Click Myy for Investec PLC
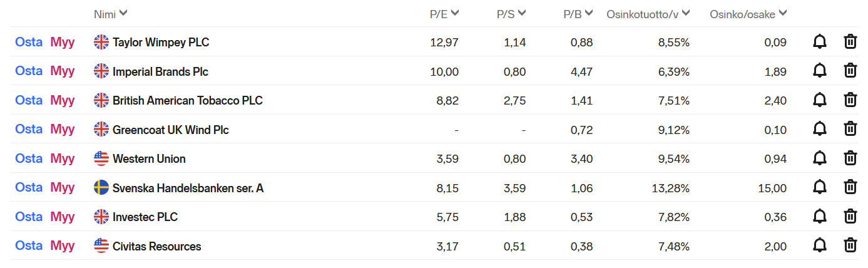The image size is (868, 268). [x=63, y=217]
